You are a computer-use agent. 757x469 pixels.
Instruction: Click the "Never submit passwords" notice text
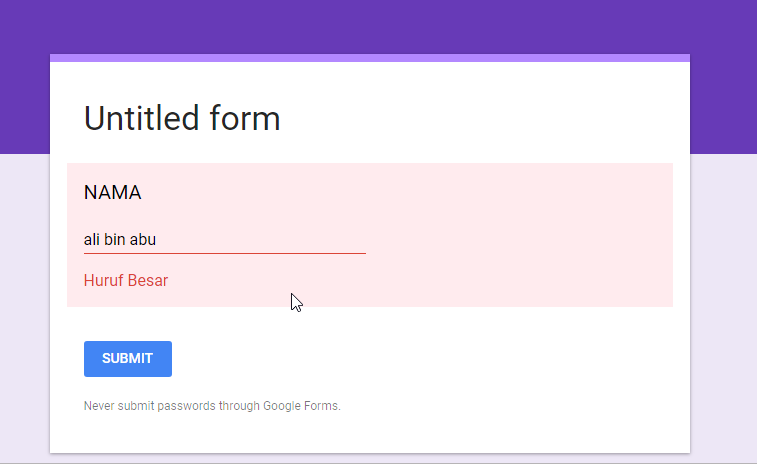click(212, 406)
